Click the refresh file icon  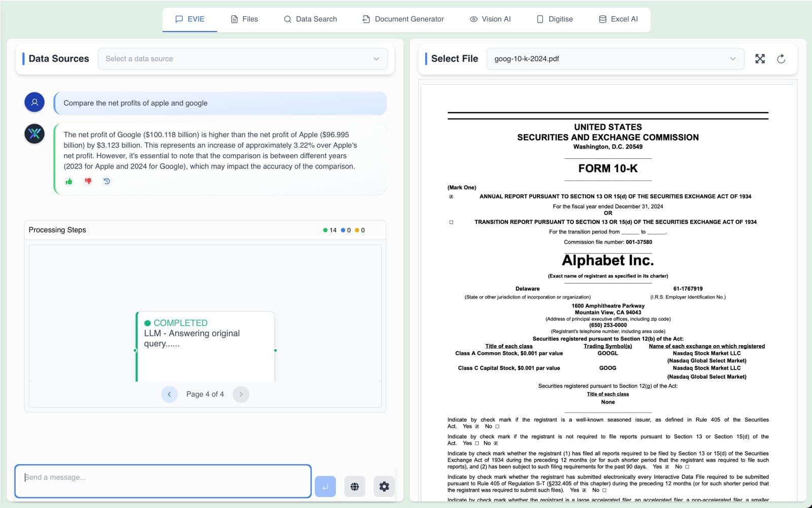pos(781,59)
